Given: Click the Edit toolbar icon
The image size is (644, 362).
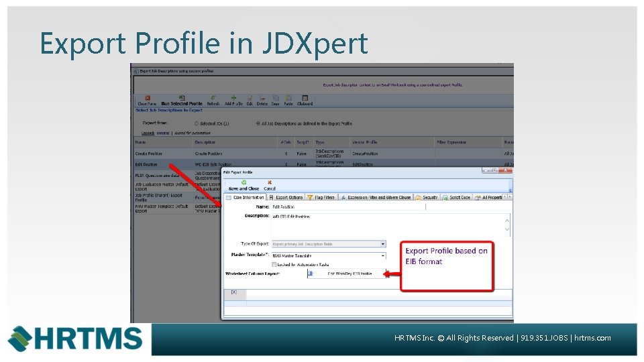Looking at the screenshot, I should (x=250, y=101).
